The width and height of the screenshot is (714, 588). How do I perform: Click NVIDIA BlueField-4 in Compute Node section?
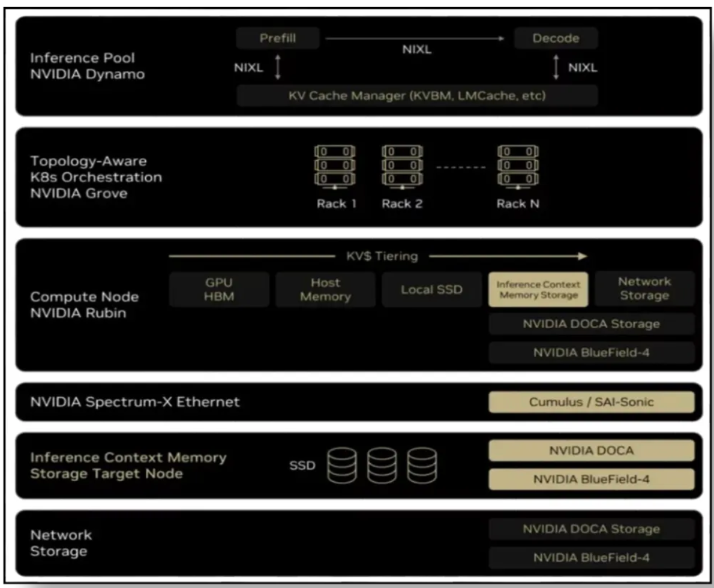tap(592, 353)
